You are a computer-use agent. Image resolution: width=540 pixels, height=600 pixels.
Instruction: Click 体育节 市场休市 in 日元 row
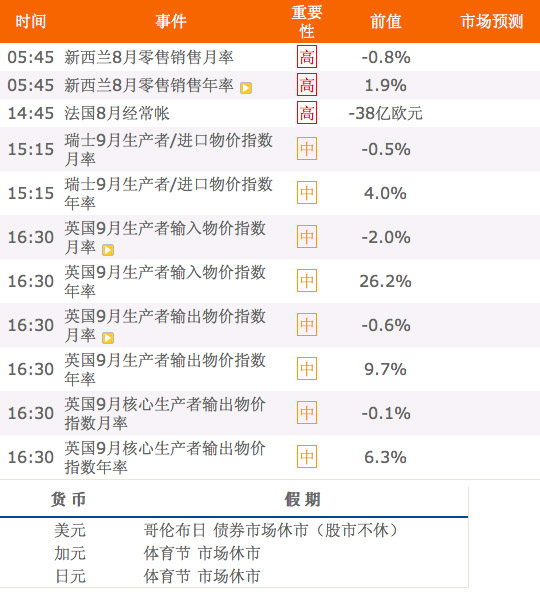click(202, 576)
